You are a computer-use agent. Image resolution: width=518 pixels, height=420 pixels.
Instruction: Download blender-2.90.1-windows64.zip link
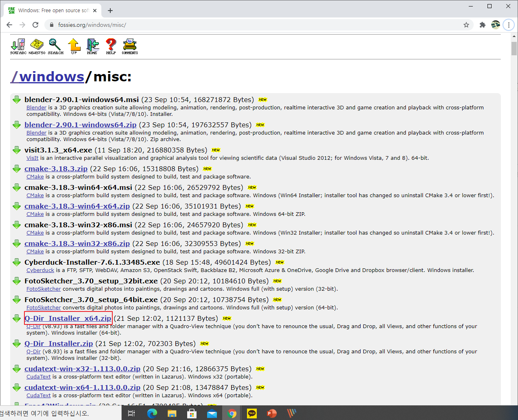click(x=80, y=125)
